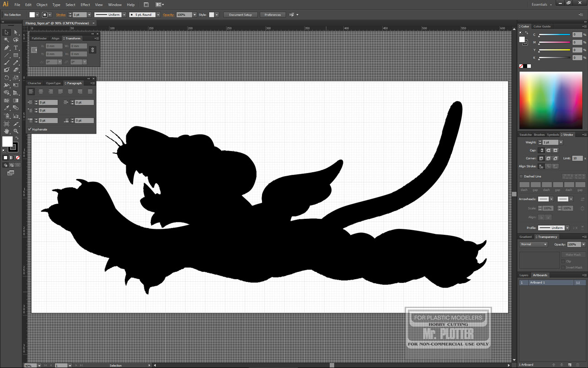Image resolution: width=588 pixels, height=368 pixels.
Task: Select the Type tool
Action: pyautogui.click(x=16, y=48)
